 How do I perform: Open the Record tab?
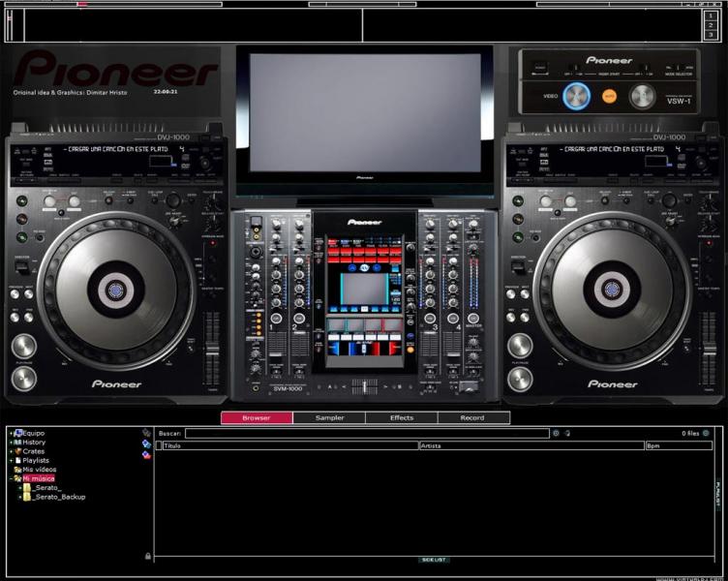(x=473, y=417)
